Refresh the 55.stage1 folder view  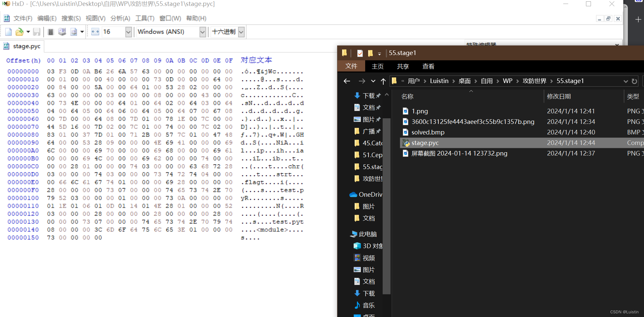point(634,81)
